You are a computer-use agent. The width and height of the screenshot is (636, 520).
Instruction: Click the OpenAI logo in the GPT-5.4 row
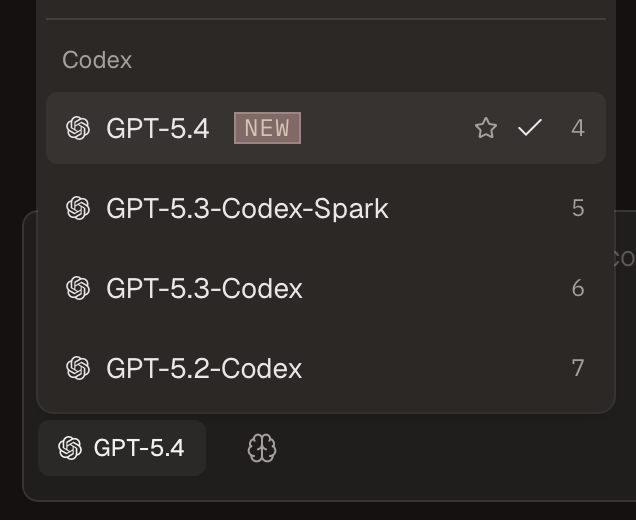click(x=78, y=128)
